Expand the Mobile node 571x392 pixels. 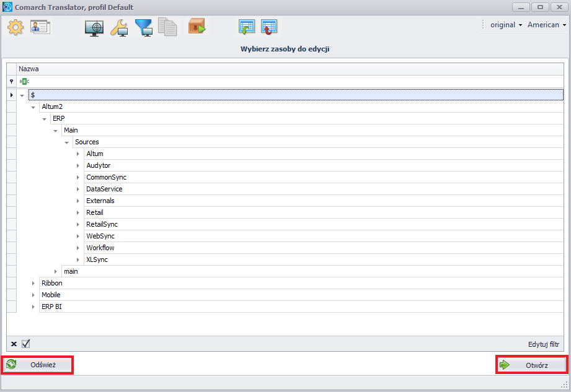[x=33, y=295]
